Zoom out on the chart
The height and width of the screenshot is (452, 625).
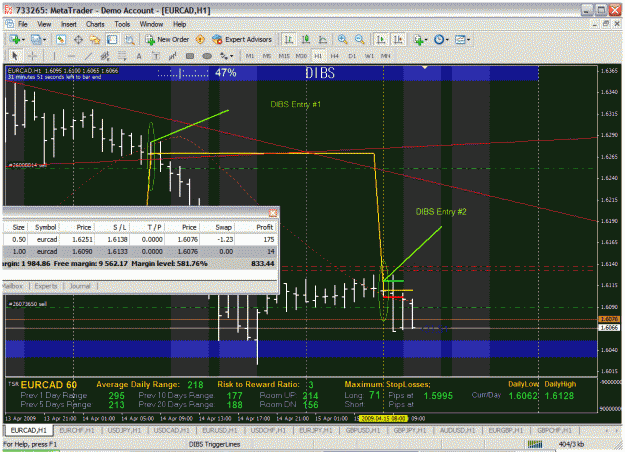tap(359, 39)
